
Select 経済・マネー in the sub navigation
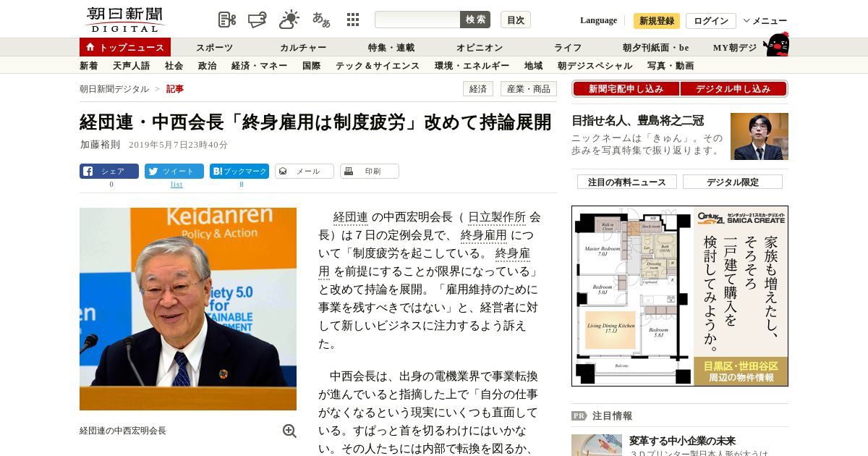[x=260, y=66]
